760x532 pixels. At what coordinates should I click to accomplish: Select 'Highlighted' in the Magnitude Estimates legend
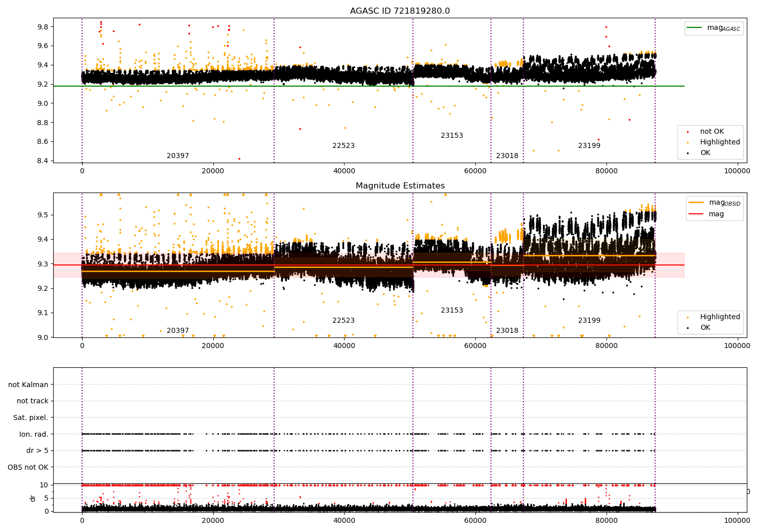pyautogui.click(x=720, y=317)
